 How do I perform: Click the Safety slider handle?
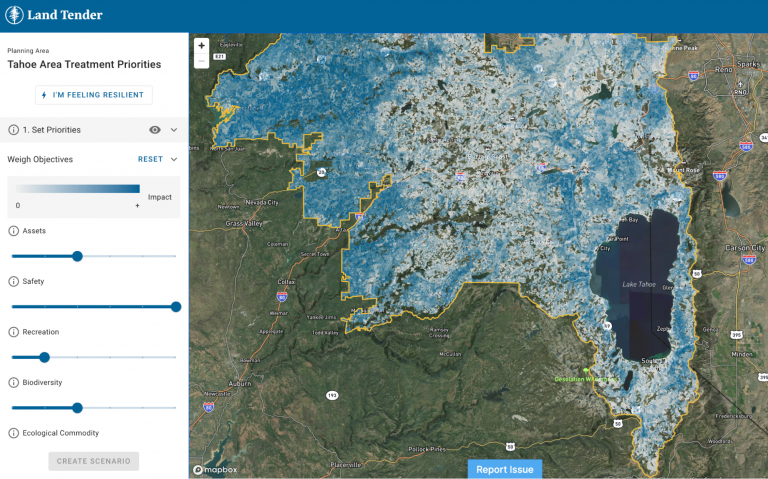[176, 307]
